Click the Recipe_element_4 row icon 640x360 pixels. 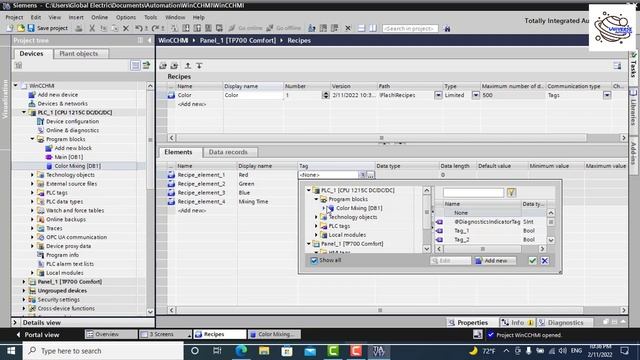[x=171, y=202]
